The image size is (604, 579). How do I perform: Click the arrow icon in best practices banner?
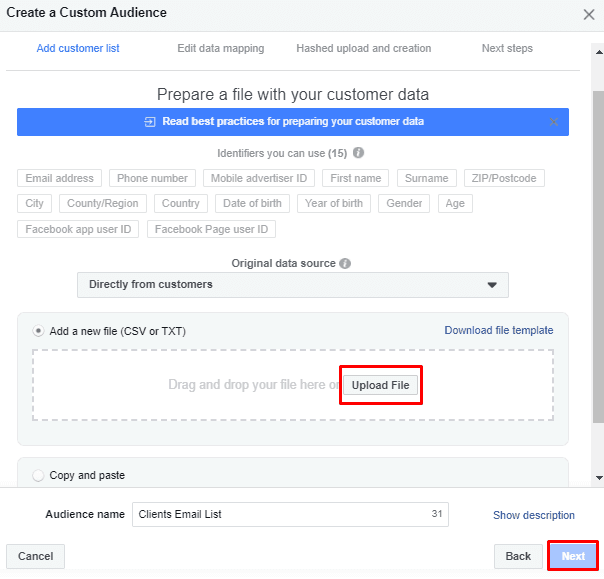click(x=149, y=122)
